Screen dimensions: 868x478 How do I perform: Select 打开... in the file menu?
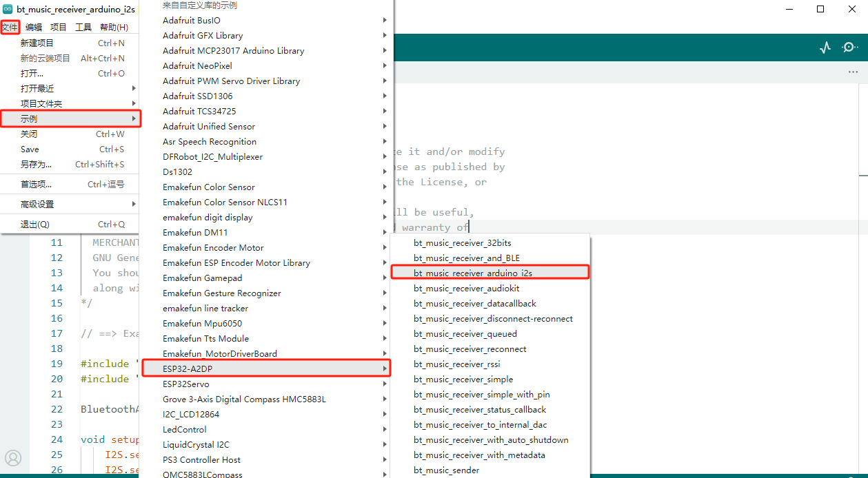[70, 73]
